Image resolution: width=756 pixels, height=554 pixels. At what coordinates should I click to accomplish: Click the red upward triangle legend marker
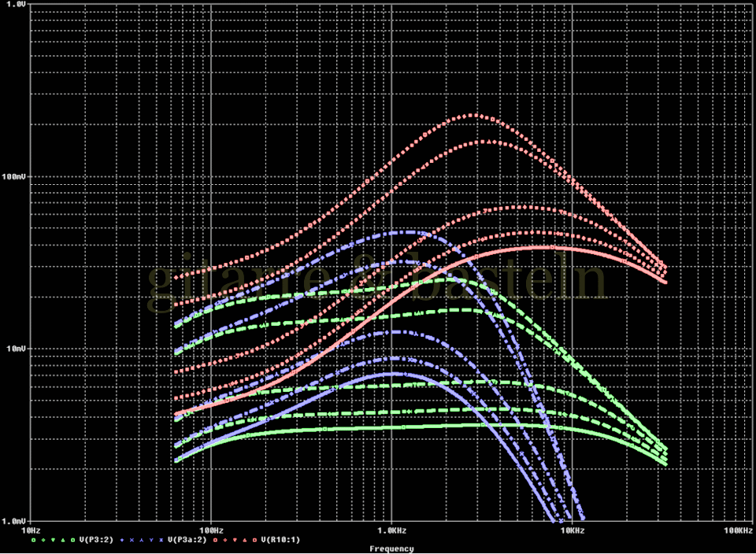coord(244,540)
